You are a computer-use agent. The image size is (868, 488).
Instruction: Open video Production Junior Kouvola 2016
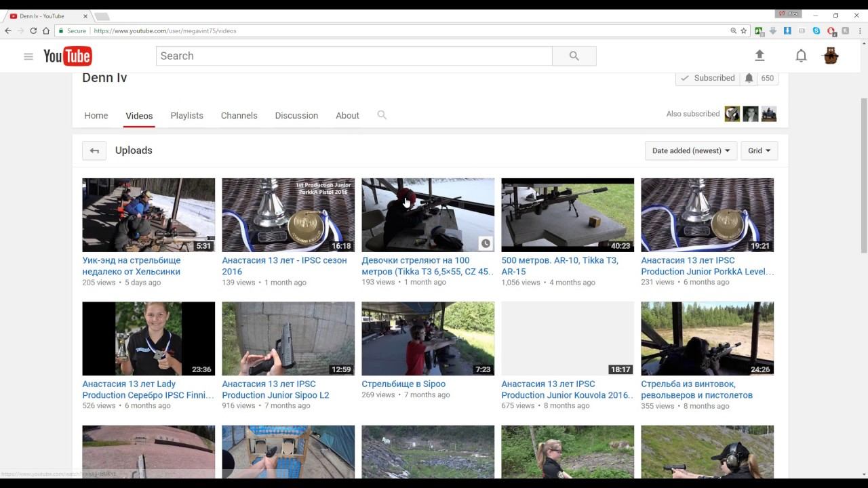point(567,389)
